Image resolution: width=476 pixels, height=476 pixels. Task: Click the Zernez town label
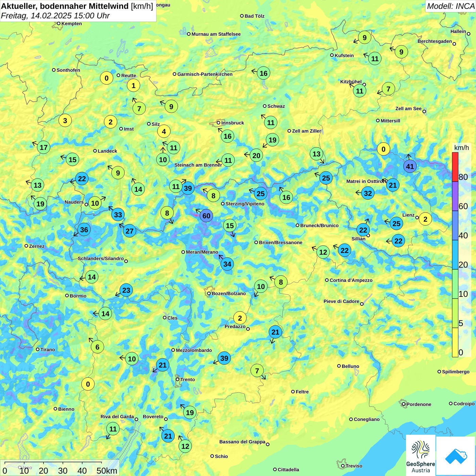[36, 246]
